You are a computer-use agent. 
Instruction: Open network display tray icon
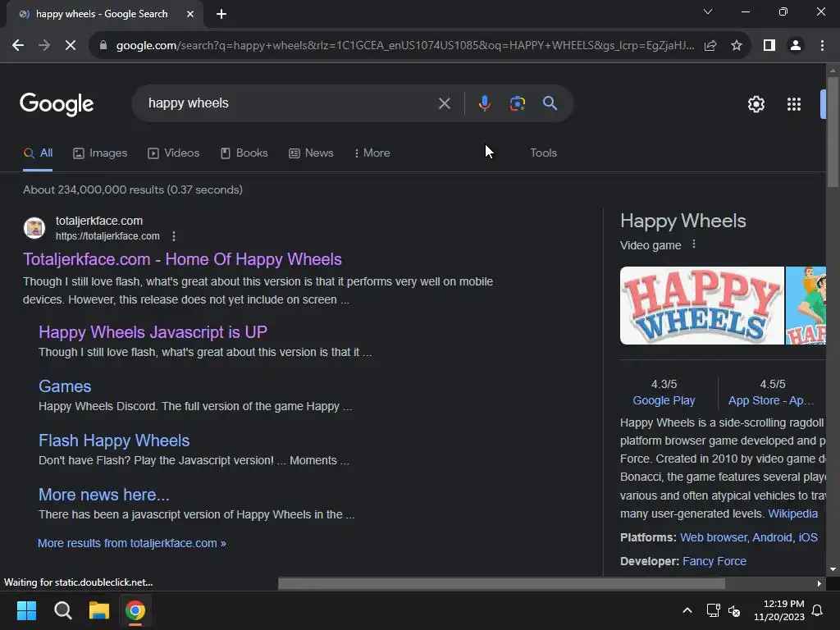pyautogui.click(x=713, y=610)
